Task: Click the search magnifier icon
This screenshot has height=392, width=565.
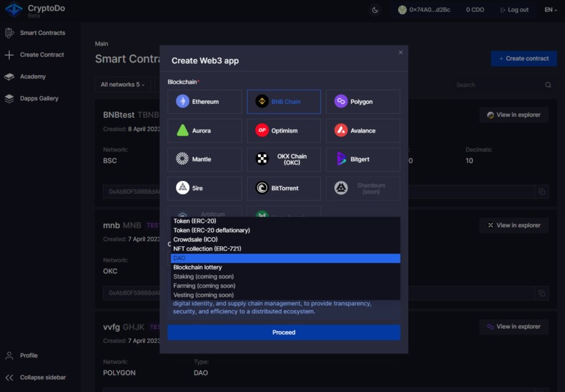Action: (548, 85)
